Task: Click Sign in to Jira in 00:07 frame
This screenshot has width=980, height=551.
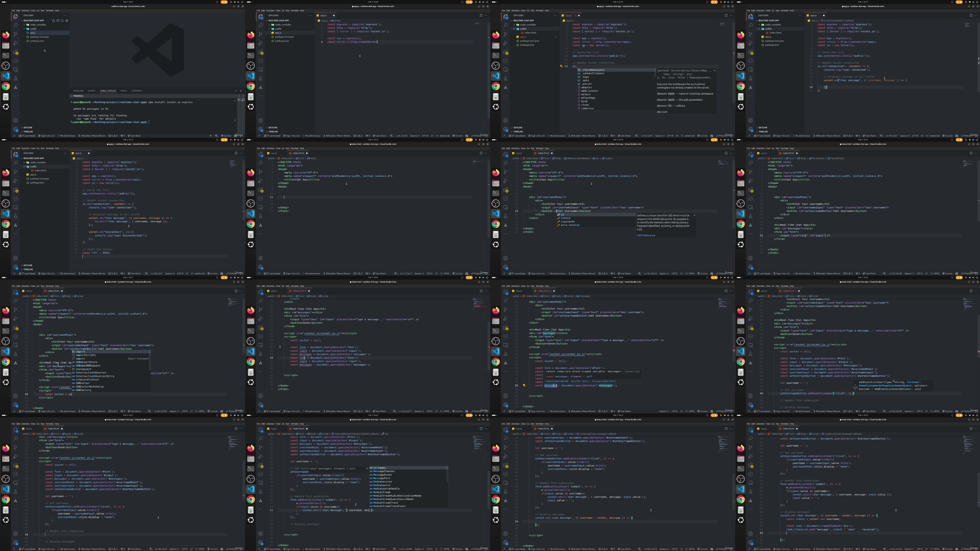Action: click(x=47, y=135)
